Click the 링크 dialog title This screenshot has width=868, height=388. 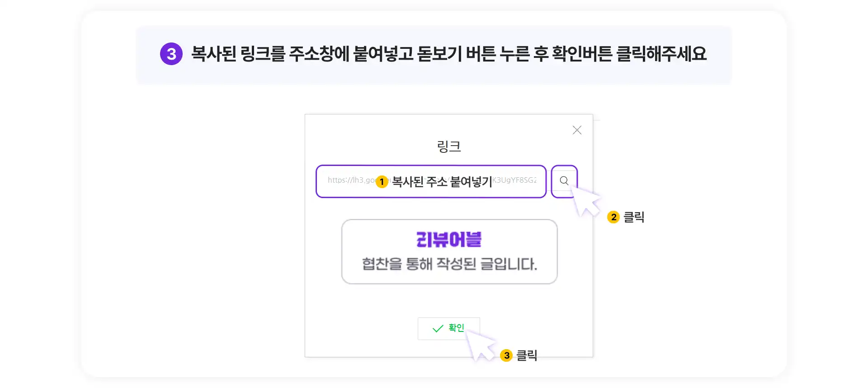click(x=449, y=147)
